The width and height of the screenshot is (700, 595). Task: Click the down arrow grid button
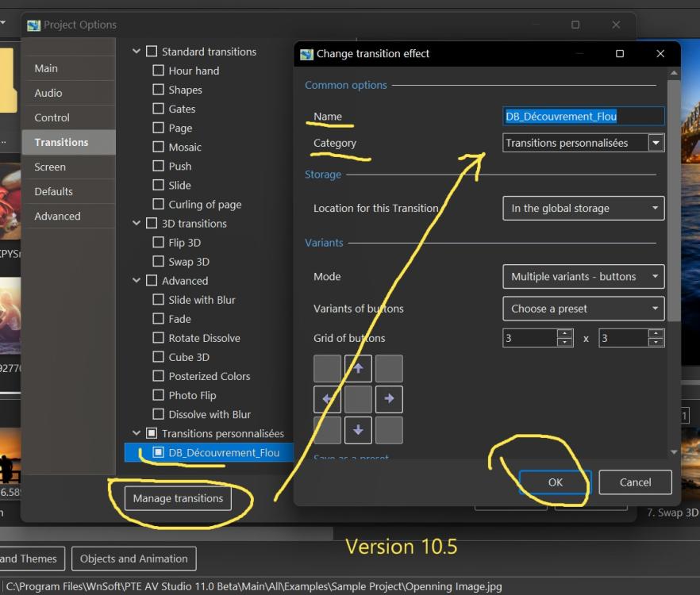tap(358, 429)
